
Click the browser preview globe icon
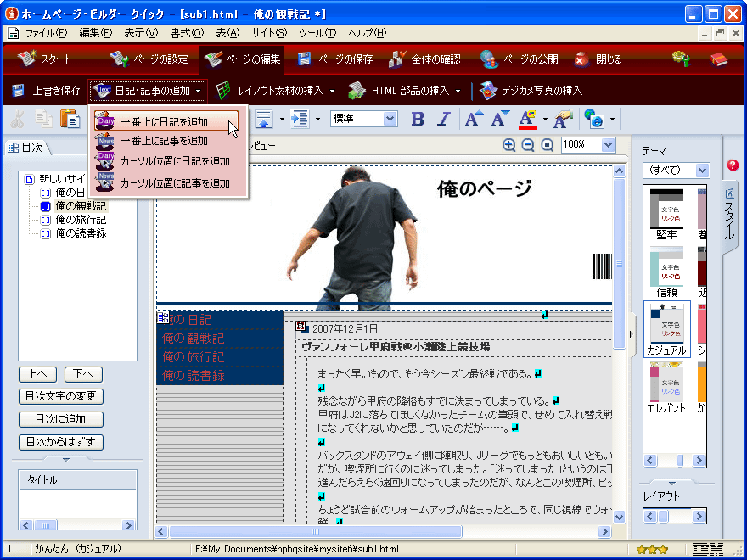coord(594,119)
